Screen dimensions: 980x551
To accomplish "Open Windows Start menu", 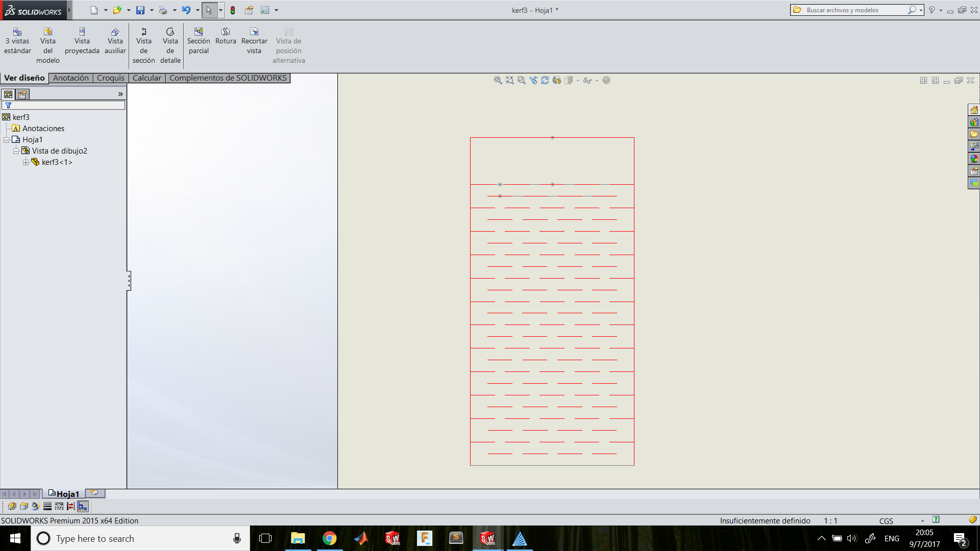I will point(15,538).
